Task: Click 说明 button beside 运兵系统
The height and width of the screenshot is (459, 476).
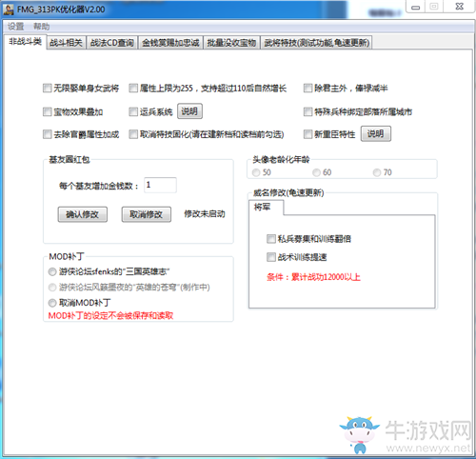Action: click(189, 111)
